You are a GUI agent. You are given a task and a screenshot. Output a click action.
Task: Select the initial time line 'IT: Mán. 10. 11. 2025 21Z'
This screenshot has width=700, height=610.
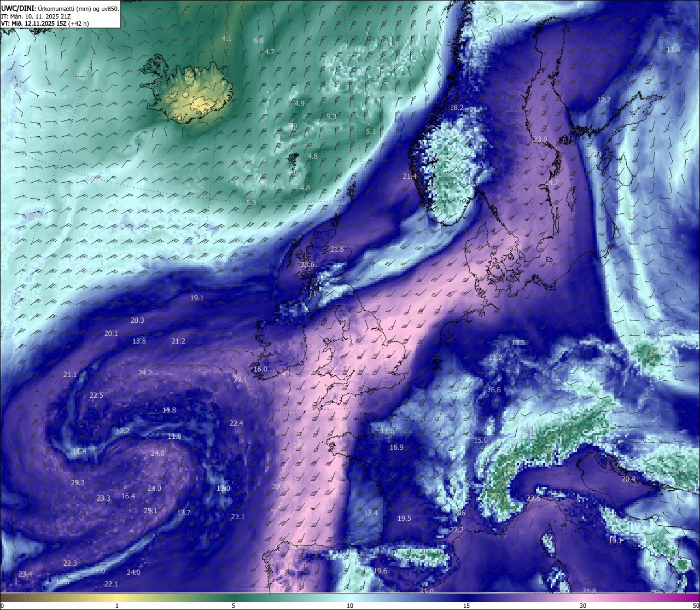tap(37, 16)
